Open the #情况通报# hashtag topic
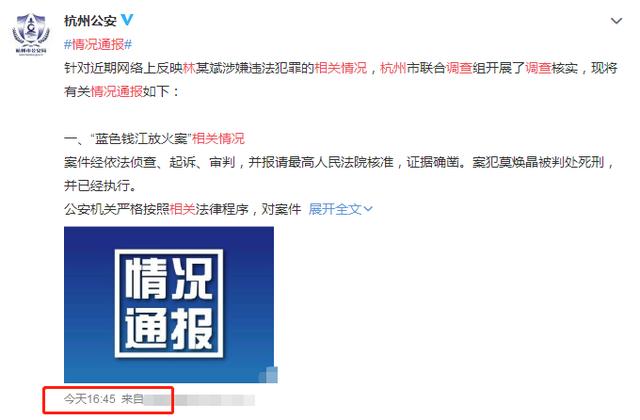 [98, 44]
